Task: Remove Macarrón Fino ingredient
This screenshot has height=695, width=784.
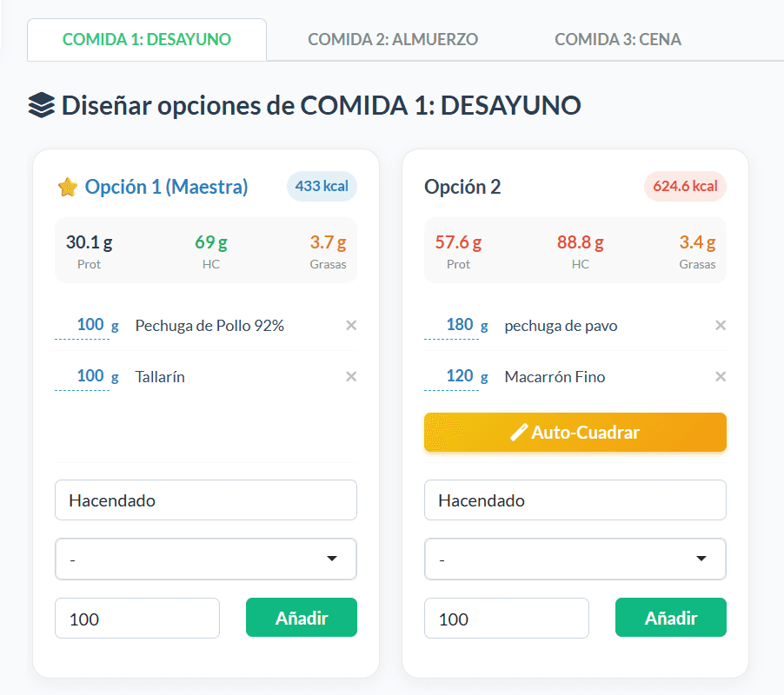Action: pos(720,376)
